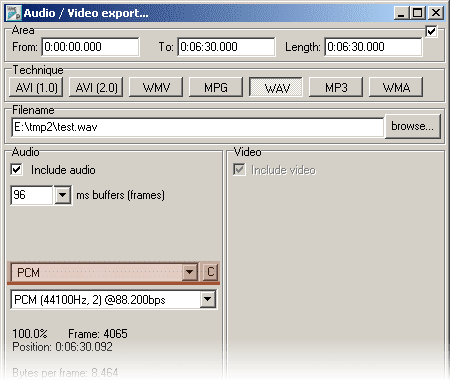Click the 100.0% progress text

point(30,334)
